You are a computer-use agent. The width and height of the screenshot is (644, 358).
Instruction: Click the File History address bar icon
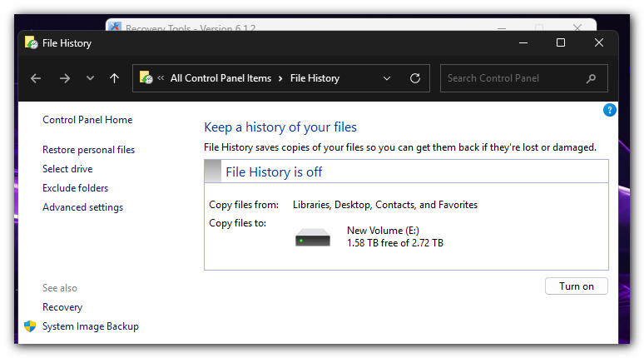coord(146,78)
